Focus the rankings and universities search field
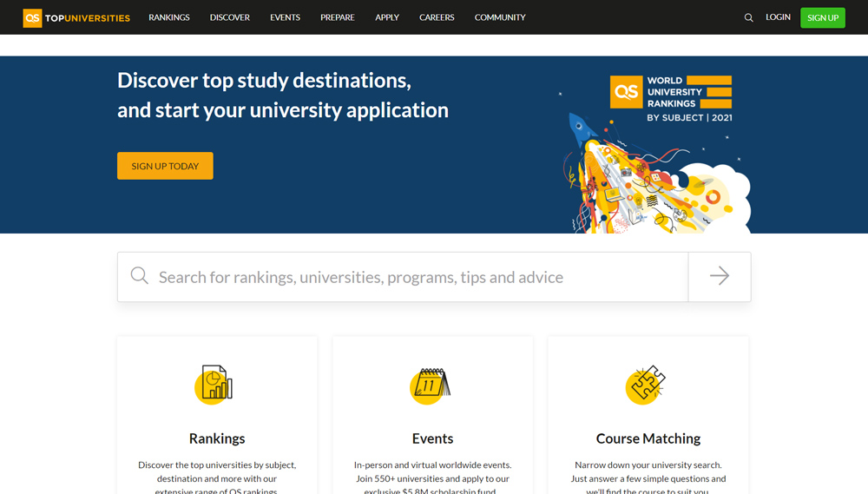This screenshot has width=868, height=494. [403, 276]
